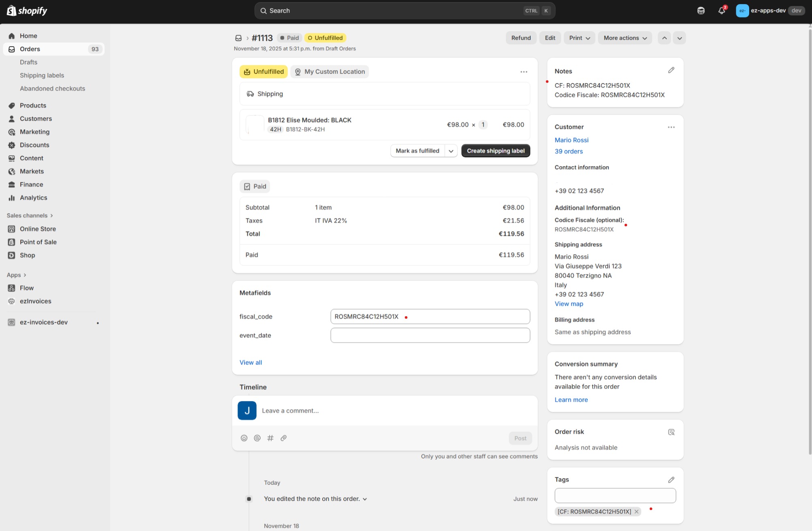This screenshot has height=531, width=812.
Task: Edit the Notes using the pencil icon
Action: click(x=671, y=70)
